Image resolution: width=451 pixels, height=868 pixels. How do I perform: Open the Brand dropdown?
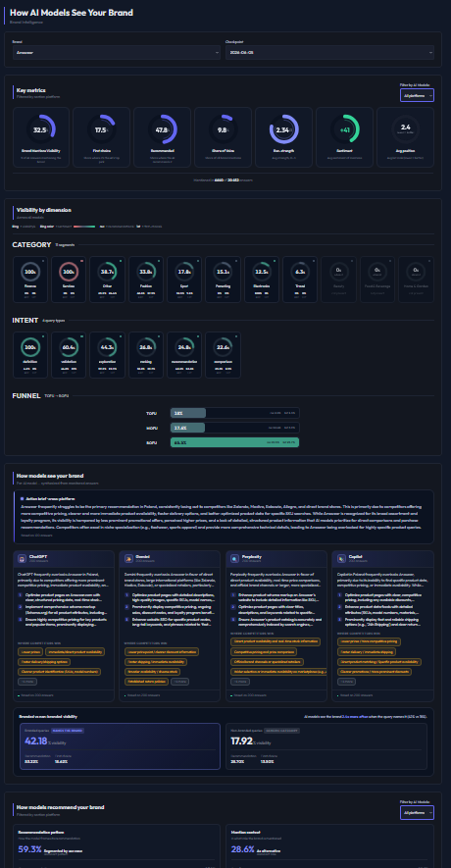(117, 52)
